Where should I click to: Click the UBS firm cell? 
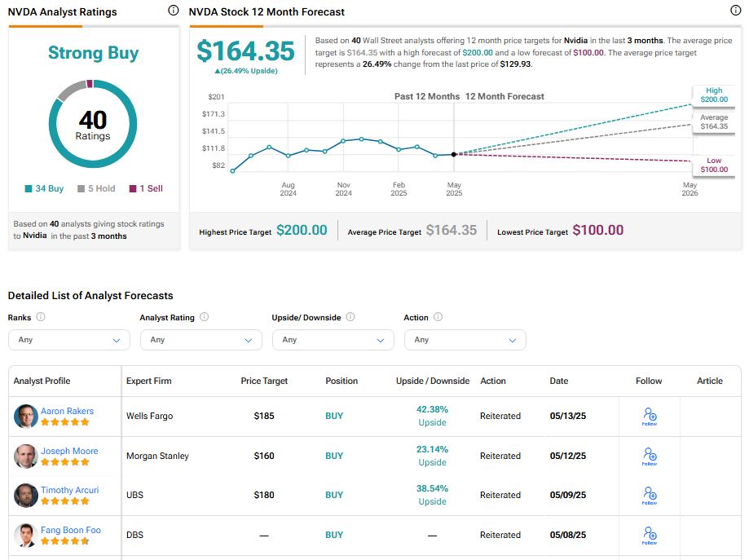(134, 496)
